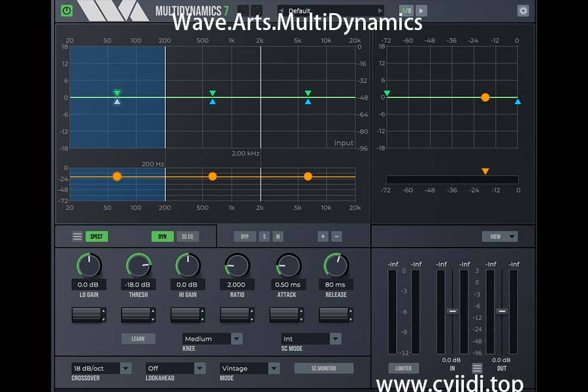Toggle the A/B comparison button
Screen dimensions: 588x392
click(x=406, y=10)
